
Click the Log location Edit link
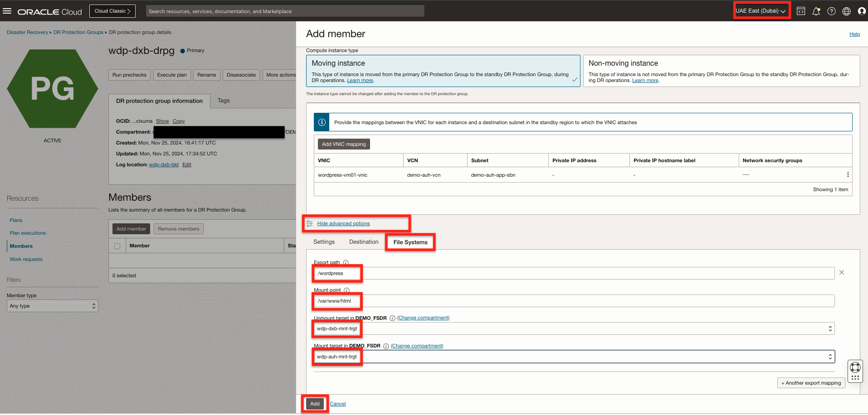187,164
